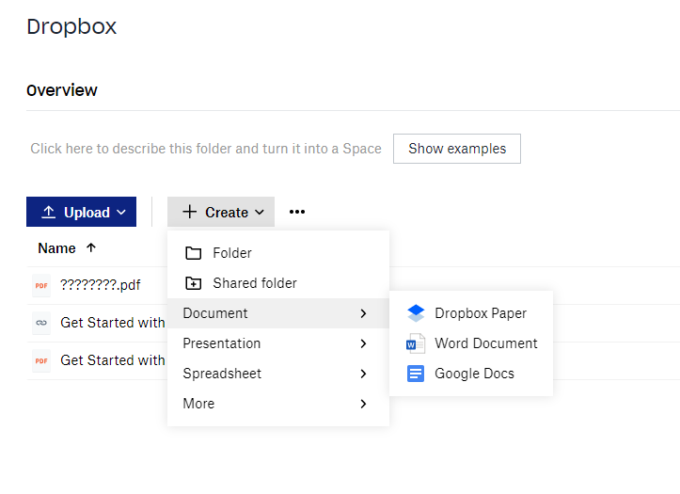Open the ????????.pdf file
This screenshot has width=680, height=494.
pyautogui.click(x=100, y=285)
